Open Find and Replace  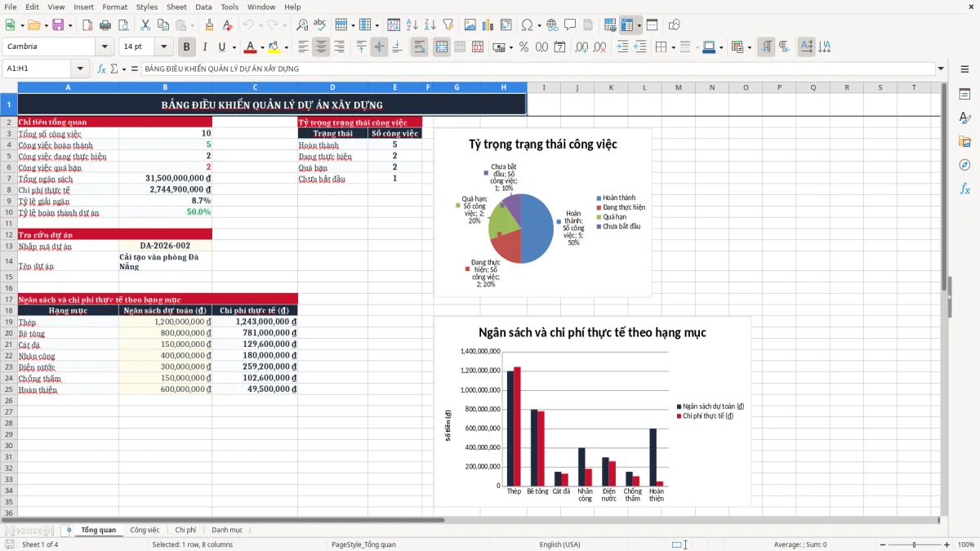[x=302, y=25]
